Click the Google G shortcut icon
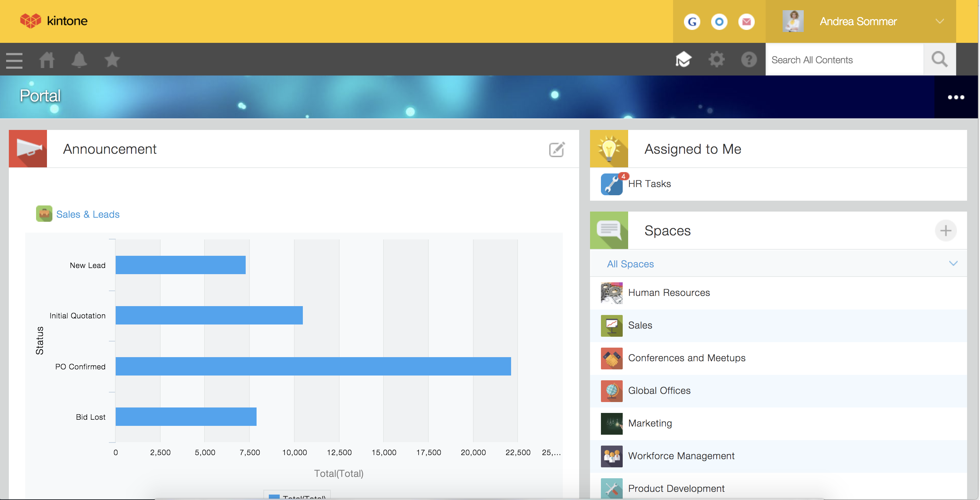Viewport: 980px width, 500px height. (x=692, y=22)
